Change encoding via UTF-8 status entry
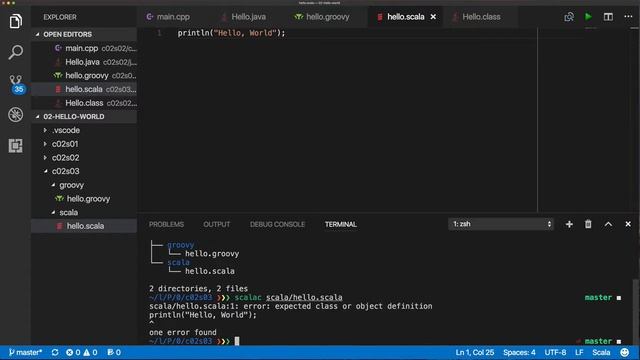The width and height of the screenshot is (640, 360). click(x=555, y=352)
